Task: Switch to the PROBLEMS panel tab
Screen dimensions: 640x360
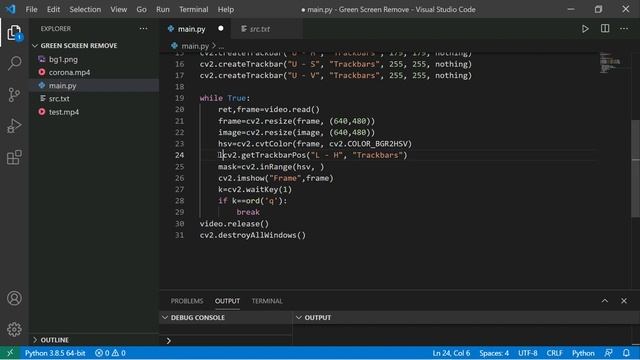Action: [x=187, y=301]
